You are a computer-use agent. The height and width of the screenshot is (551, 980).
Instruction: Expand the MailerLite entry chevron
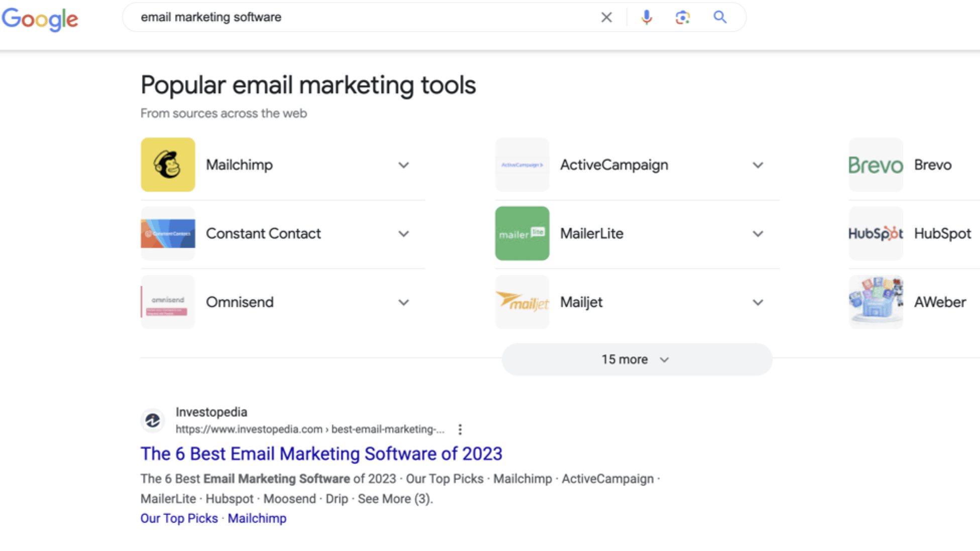tap(758, 234)
